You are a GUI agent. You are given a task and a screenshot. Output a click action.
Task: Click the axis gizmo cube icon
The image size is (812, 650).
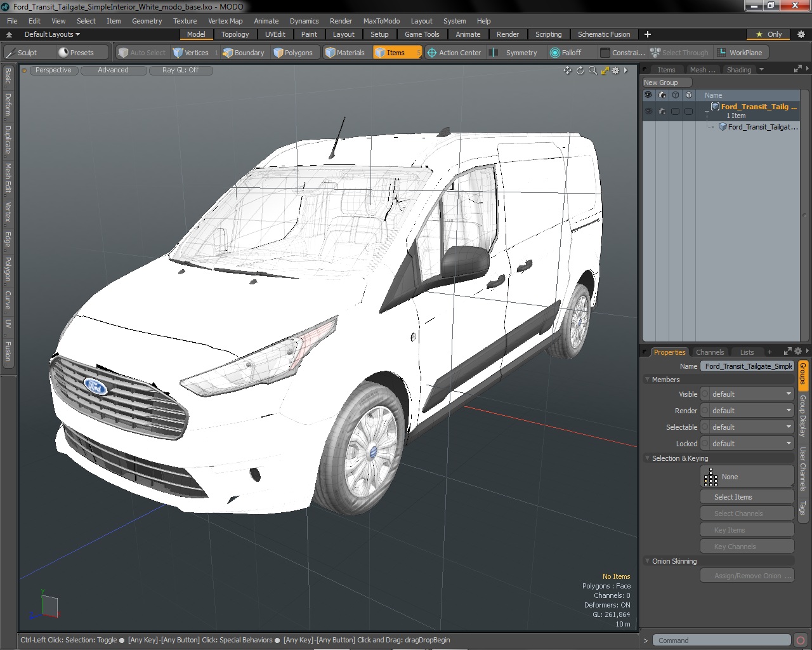[48, 606]
